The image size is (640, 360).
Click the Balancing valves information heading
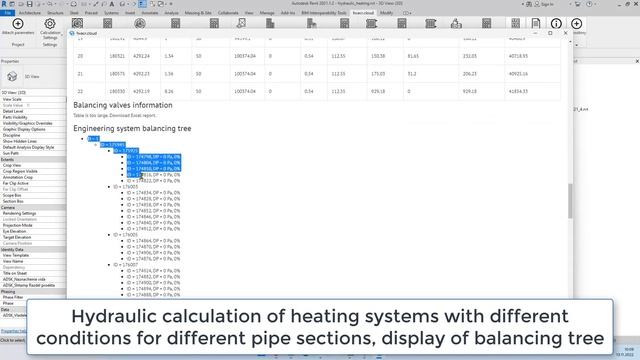(x=123, y=105)
